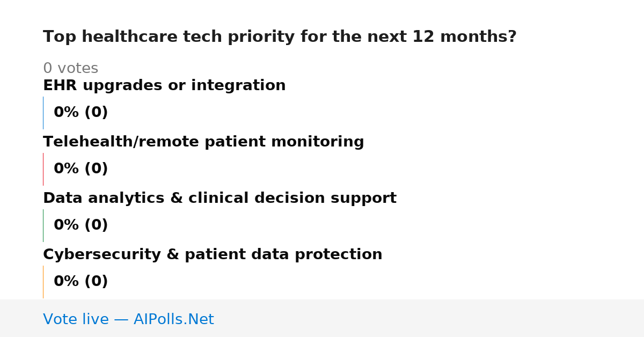644x337 pixels.
Task: Click the "0 votes" total count
Action: (x=70, y=69)
